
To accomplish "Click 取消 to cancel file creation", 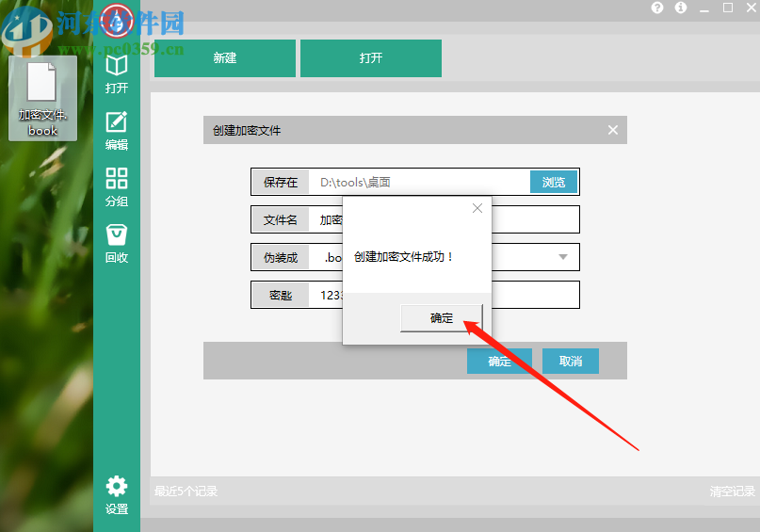I will tap(571, 361).
